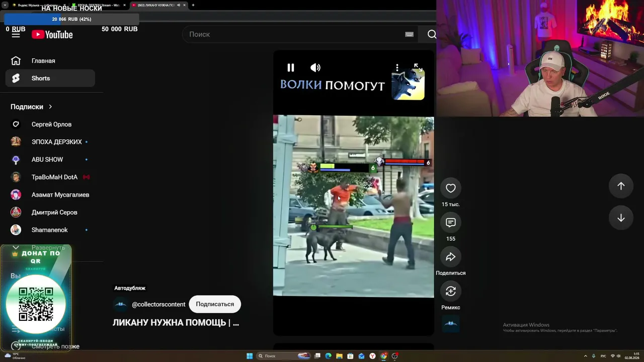
Task: Switch to Google Chrome on the taskbar
Action: pos(383,356)
